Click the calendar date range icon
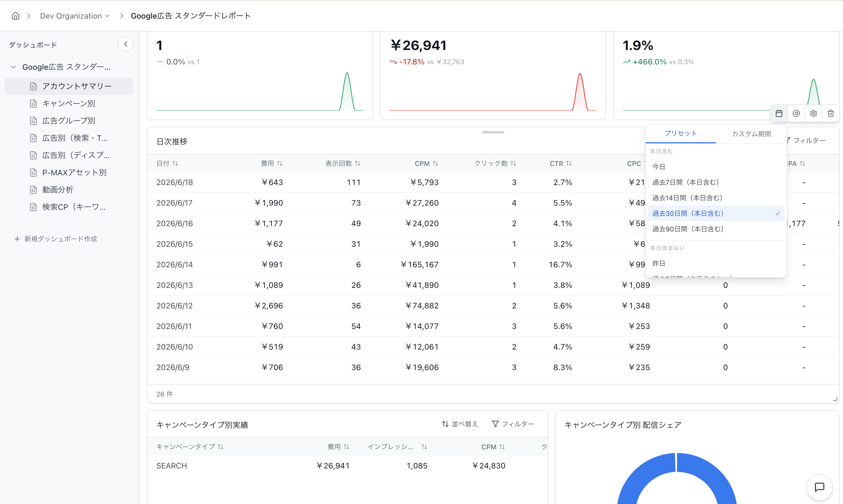This screenshot has width=843, height=504. pyautogui.click(x=779, y=113)
